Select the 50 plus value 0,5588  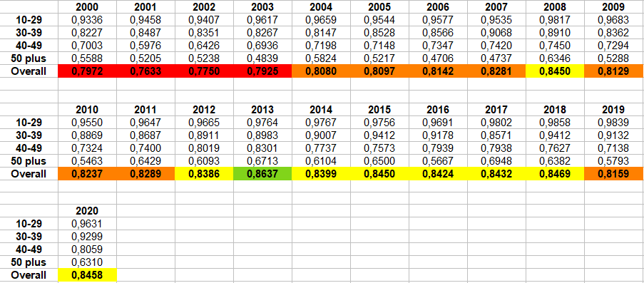coord(87,58)
